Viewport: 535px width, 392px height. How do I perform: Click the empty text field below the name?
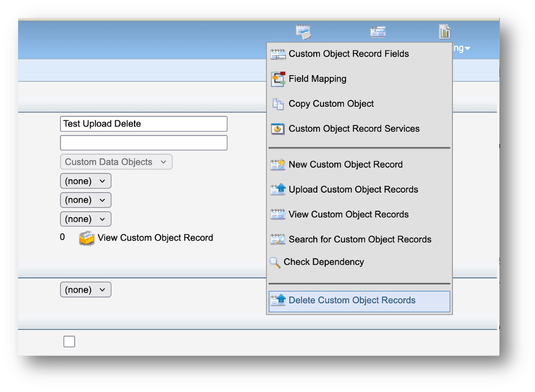click(x=144, y=143)
